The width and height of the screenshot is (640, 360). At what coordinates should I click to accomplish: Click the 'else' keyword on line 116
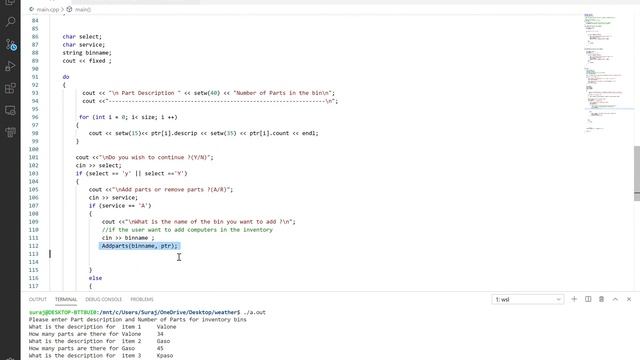pyautogui.click(x=96, y=278)
